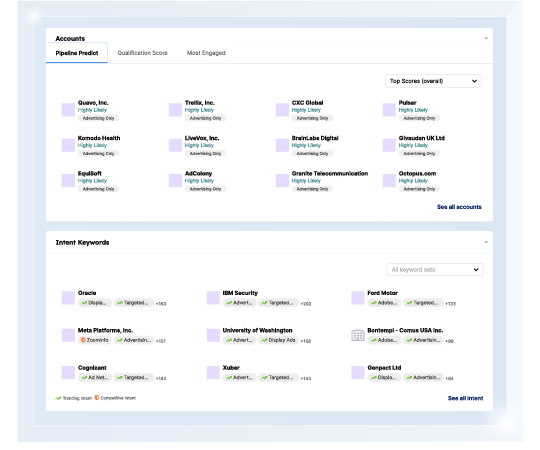Open the All keyword sets dropdown
Viewport: 540px width, 450px height.
pos(435,270)
